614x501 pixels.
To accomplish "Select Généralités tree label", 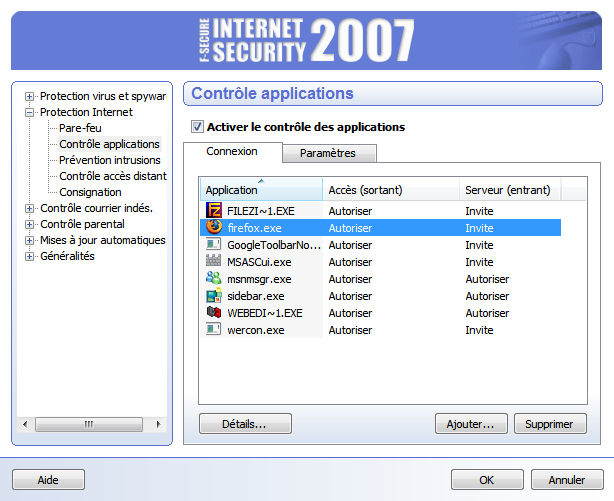I will click(67, 256).
